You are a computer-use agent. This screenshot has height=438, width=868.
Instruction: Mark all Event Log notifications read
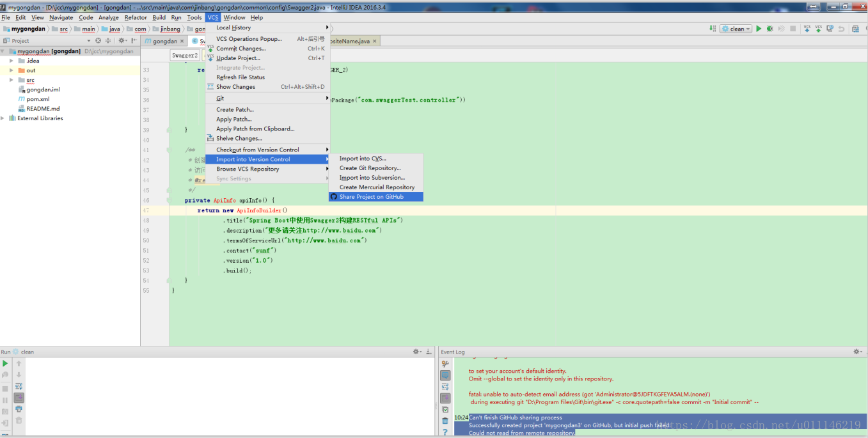pos(445,410)
